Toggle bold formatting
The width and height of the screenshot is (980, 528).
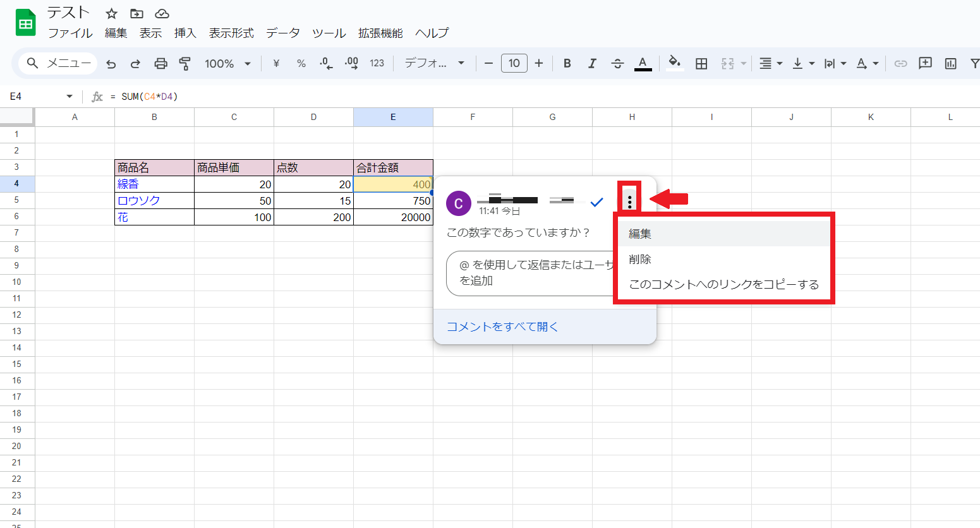click(567, 63)
